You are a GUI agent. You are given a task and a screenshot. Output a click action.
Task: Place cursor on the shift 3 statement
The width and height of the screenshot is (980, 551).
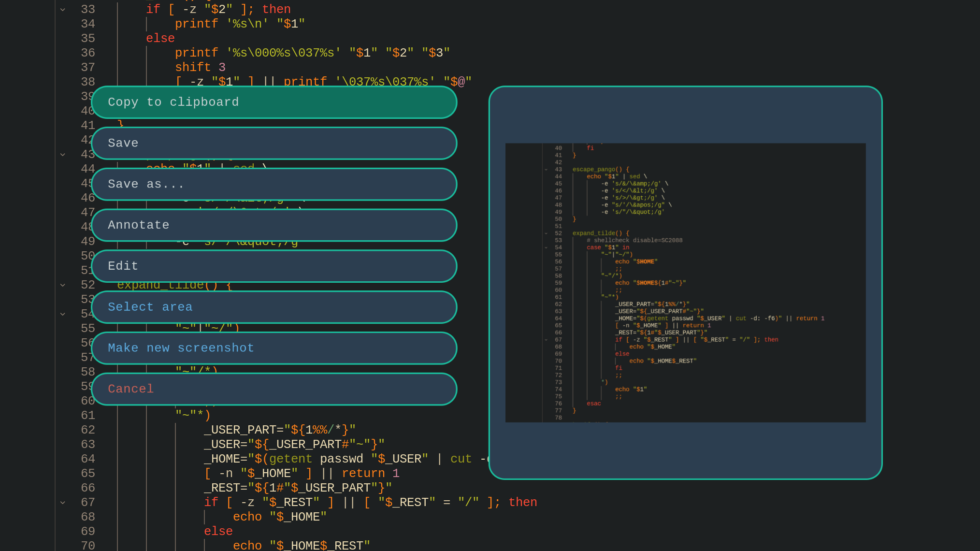click(x=200, y=67)
